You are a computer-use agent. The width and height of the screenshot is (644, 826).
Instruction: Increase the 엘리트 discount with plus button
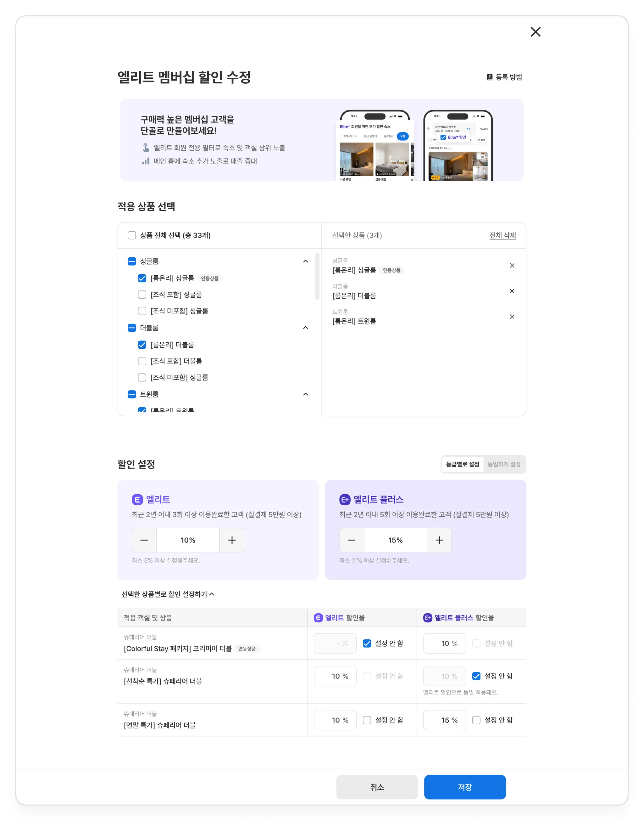tap(232, 540)
